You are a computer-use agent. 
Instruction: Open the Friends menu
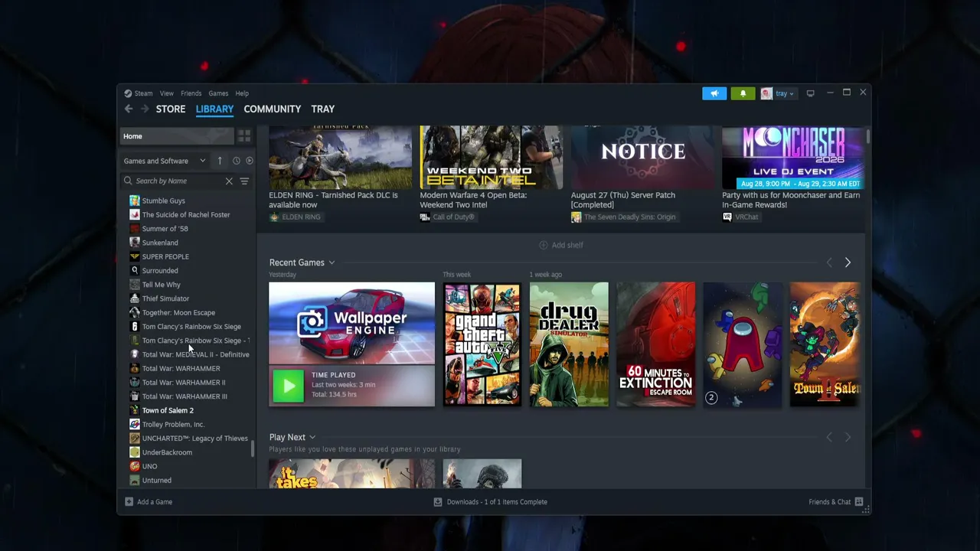[x=191, y=93]
